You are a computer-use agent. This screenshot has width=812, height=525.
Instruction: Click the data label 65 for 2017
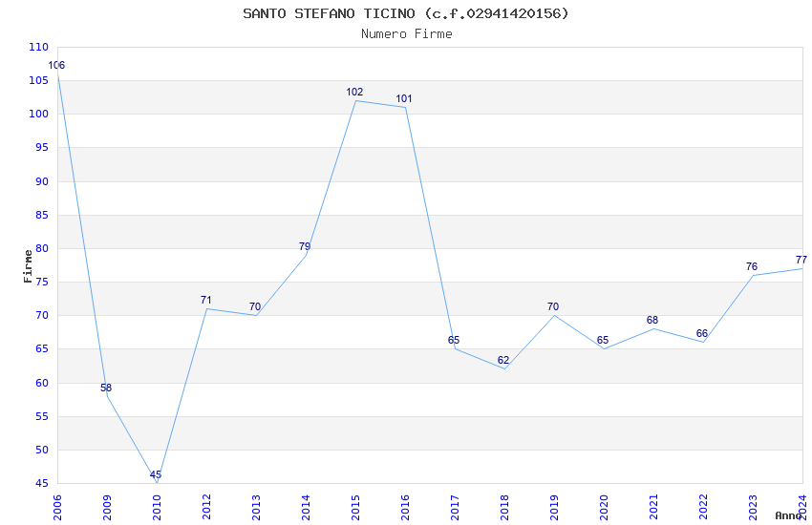click(x=454, y=340)
